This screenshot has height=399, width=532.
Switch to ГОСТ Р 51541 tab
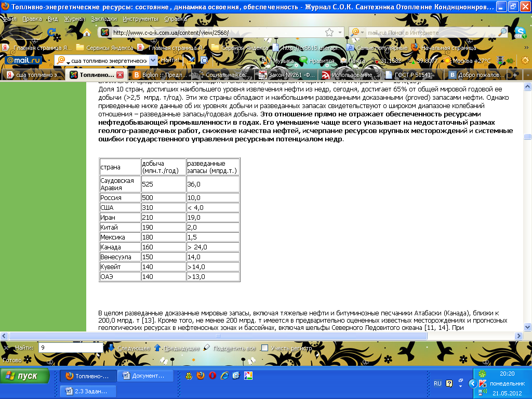pyautogui.click(x=413, y=75)
